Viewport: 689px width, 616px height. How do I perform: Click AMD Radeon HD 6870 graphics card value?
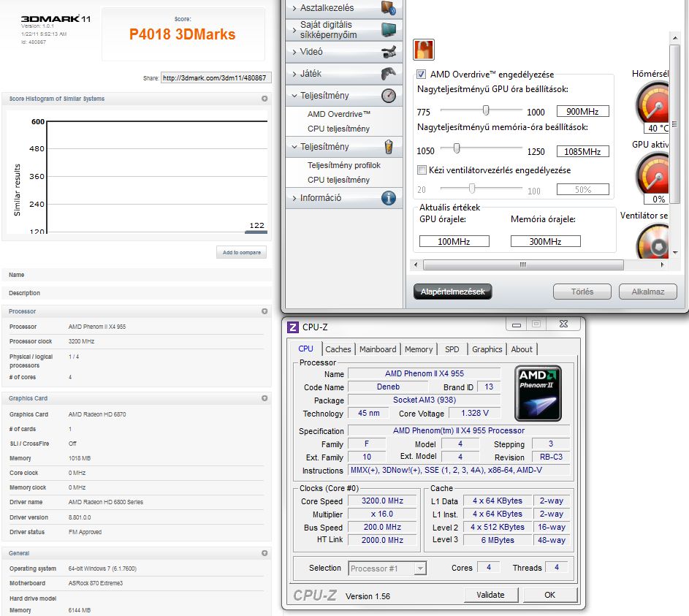coord(97,414)
